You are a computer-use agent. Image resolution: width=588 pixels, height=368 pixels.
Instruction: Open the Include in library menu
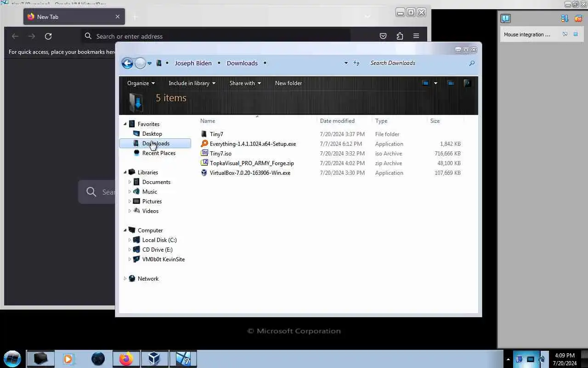(x=192, y=83)
